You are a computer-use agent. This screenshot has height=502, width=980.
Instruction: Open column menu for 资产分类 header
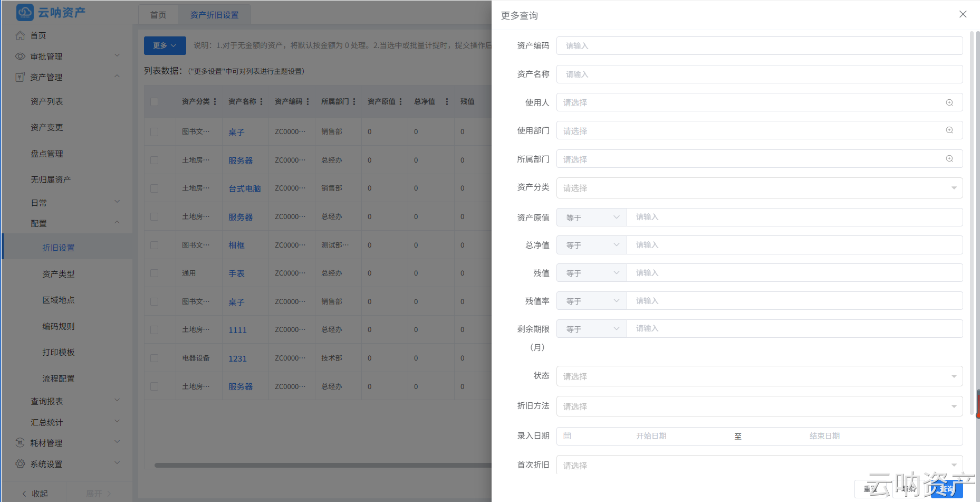click(x=215, y=101)
